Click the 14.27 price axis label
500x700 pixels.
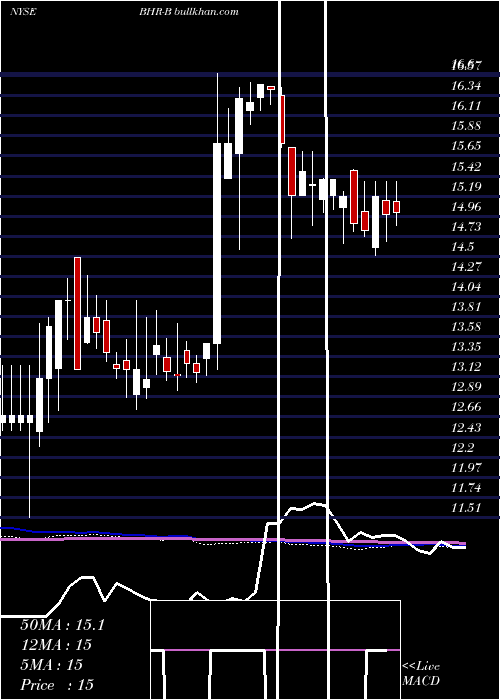pos(467,267)
